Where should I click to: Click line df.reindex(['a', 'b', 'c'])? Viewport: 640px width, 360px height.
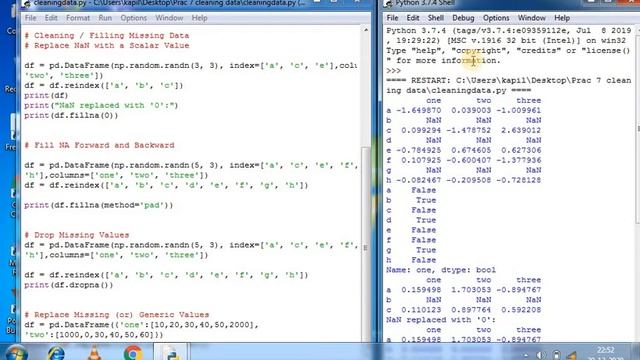[104, 85]
